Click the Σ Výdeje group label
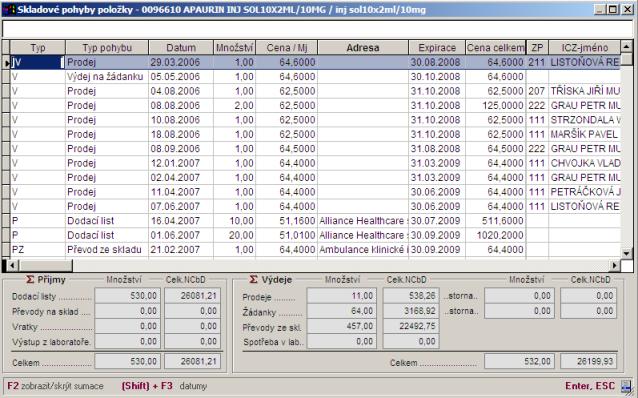This screenshot has height=398, width=638. click(271, 280)
